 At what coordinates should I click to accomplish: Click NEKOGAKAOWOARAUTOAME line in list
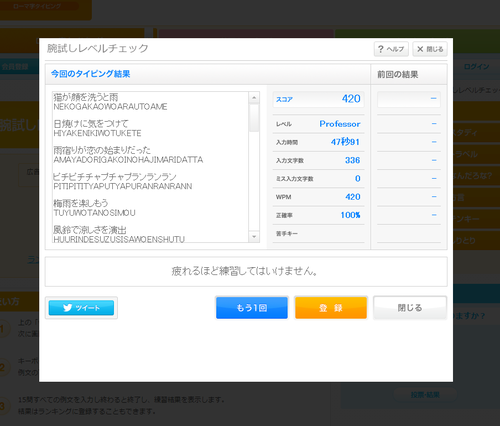point(110,107)
